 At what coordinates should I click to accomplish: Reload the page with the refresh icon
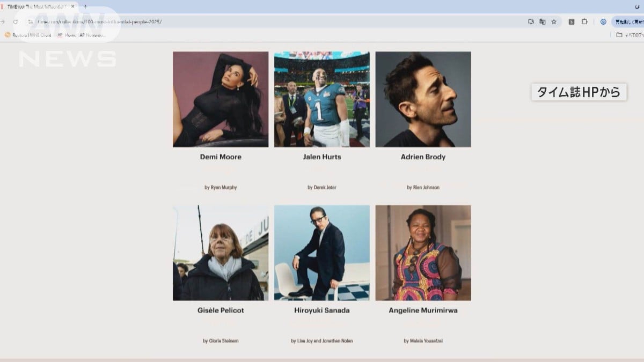coord(16,22)
